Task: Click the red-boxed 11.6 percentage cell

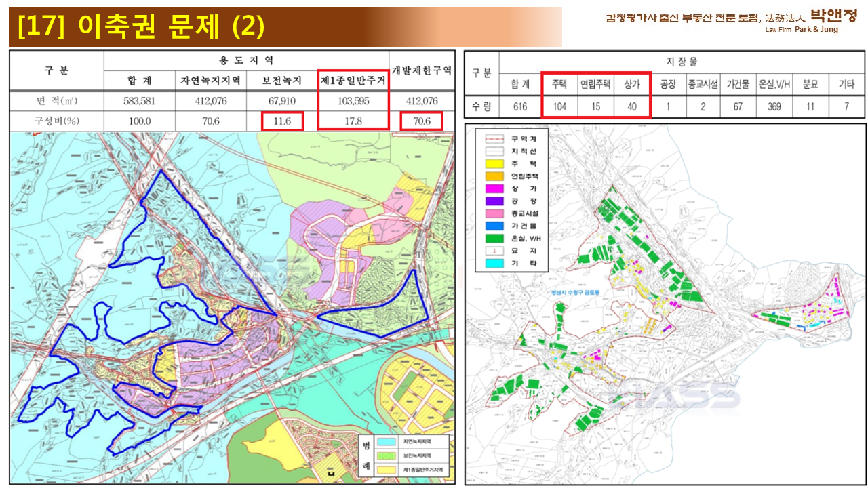Action: pyautogui.click(x=282, y=121)
